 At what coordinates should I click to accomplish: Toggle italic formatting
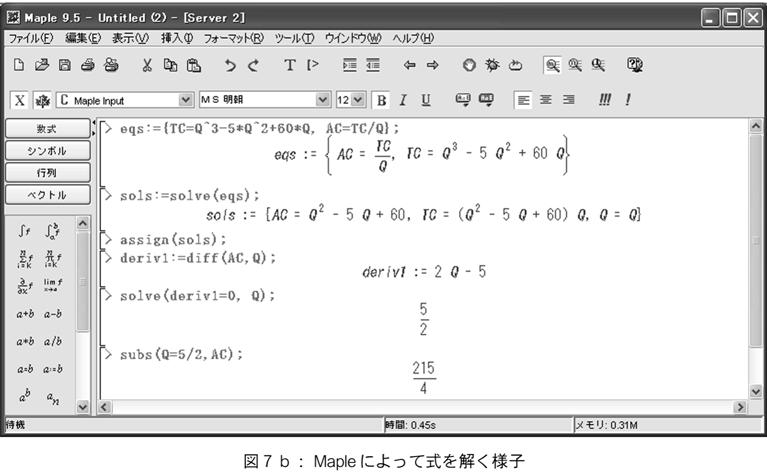click(x=403, y=100)
